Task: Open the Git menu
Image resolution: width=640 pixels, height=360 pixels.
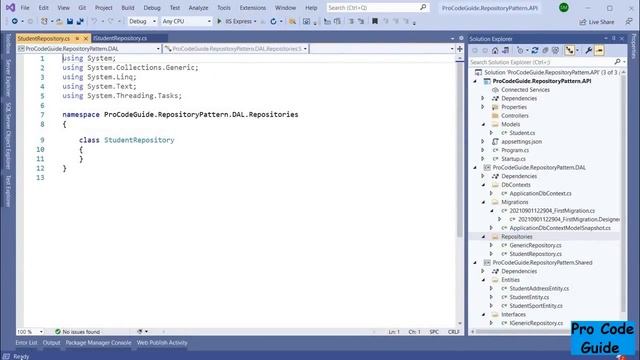Action: 82,8
